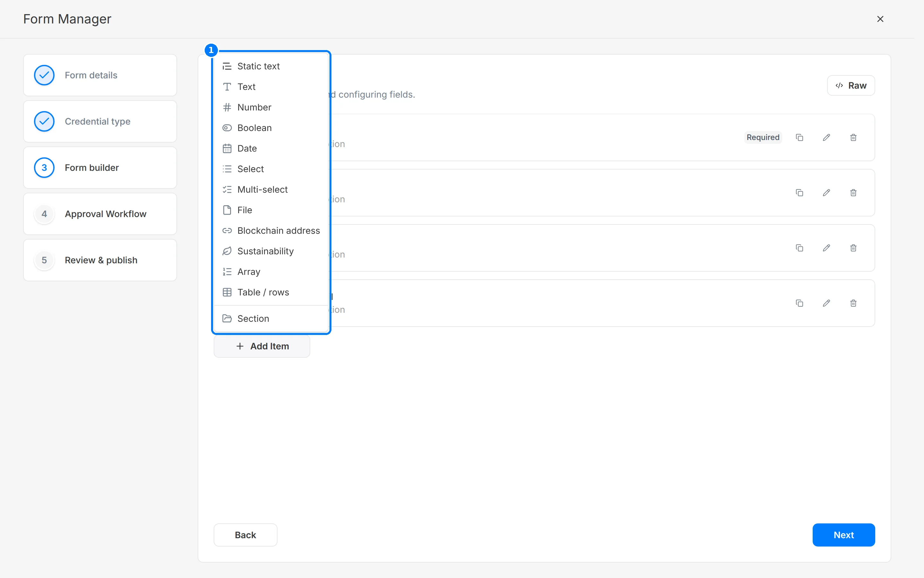Choose Static text from the field menu
Screen dimensions: 924x578
271,66
